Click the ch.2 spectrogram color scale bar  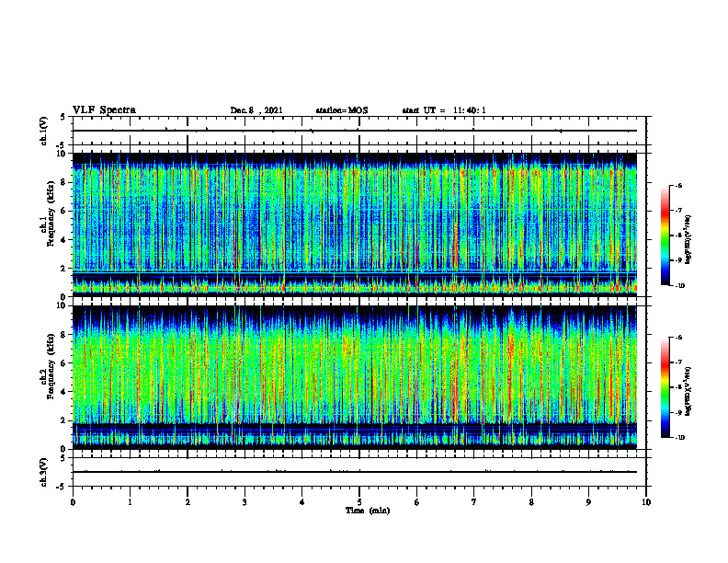665,387
